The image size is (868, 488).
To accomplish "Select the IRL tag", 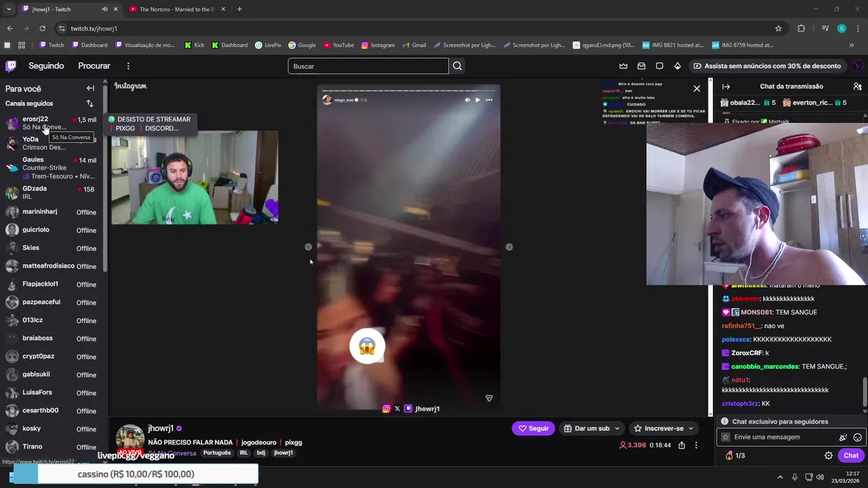I will [x=243, y=453].
